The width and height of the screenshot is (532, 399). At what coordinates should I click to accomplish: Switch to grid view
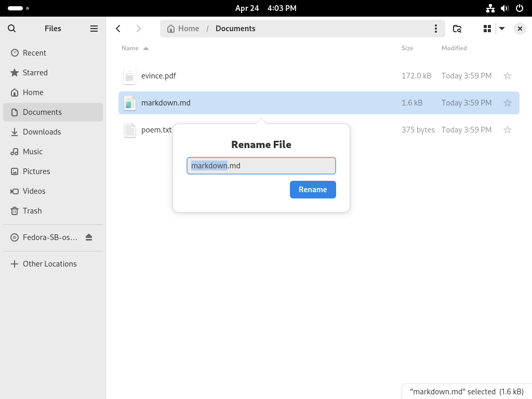(x=487, y=29)
